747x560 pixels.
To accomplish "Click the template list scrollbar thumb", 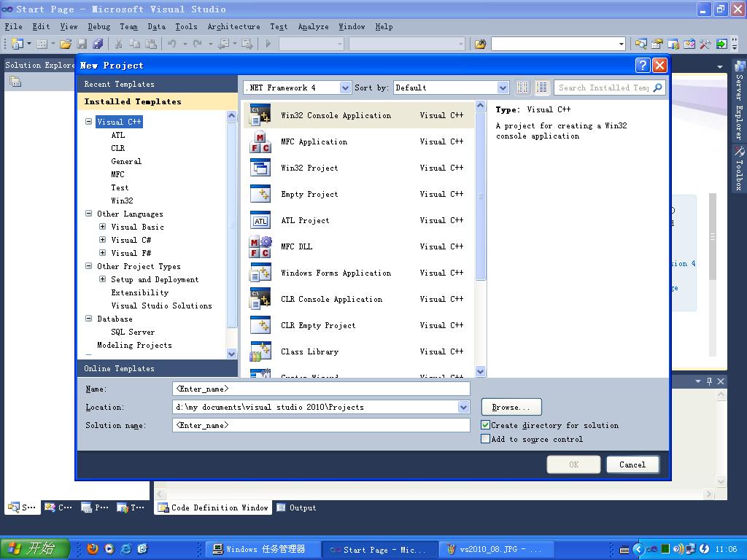I will tap(480, 196).
